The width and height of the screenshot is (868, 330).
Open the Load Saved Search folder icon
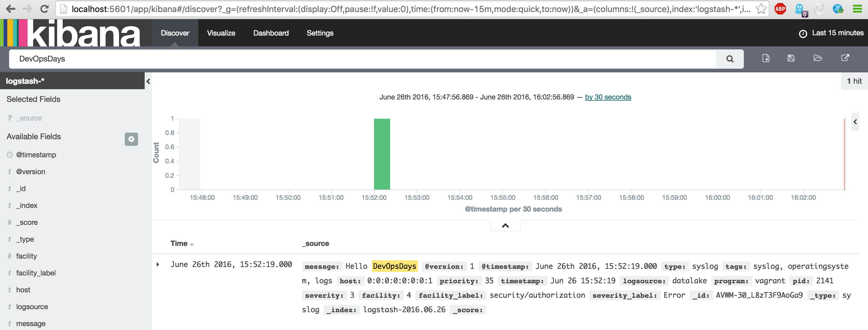pos(817,58)
